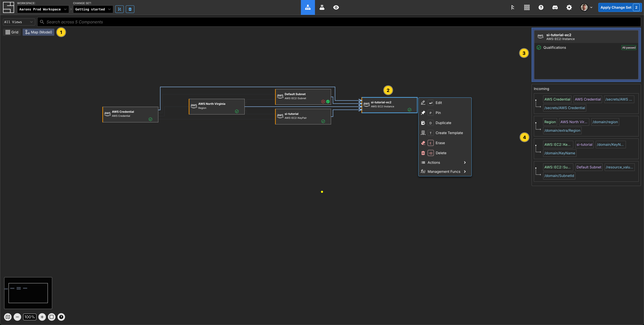The width and height of the screenshot is (644, 325).
Task: Expand the Actions submenu
Action: point(445,162)
